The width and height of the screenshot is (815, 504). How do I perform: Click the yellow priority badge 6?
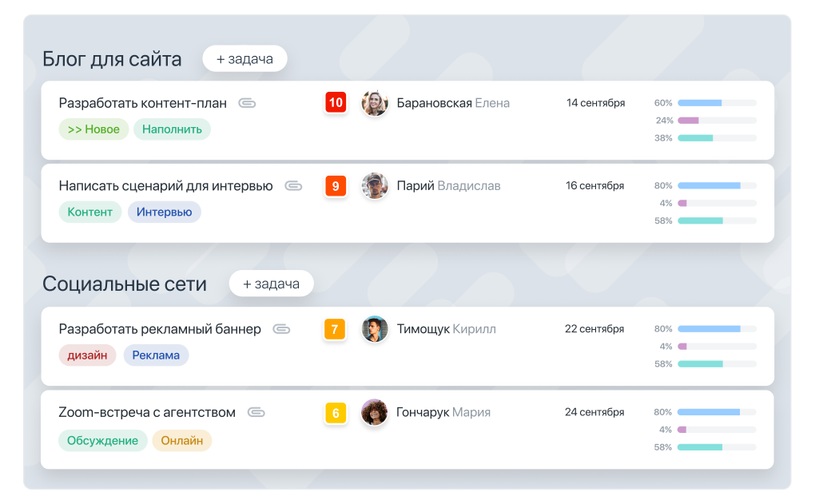[336, 413]
